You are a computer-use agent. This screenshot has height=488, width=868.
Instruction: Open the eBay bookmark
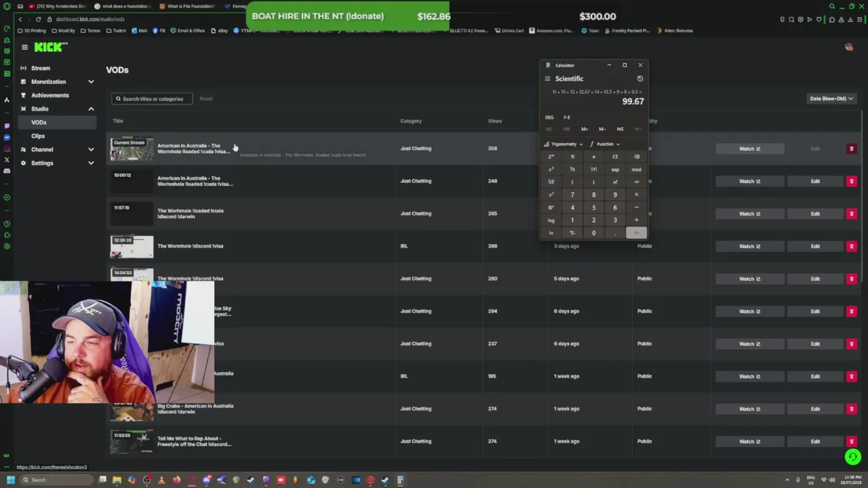(220, 30)
